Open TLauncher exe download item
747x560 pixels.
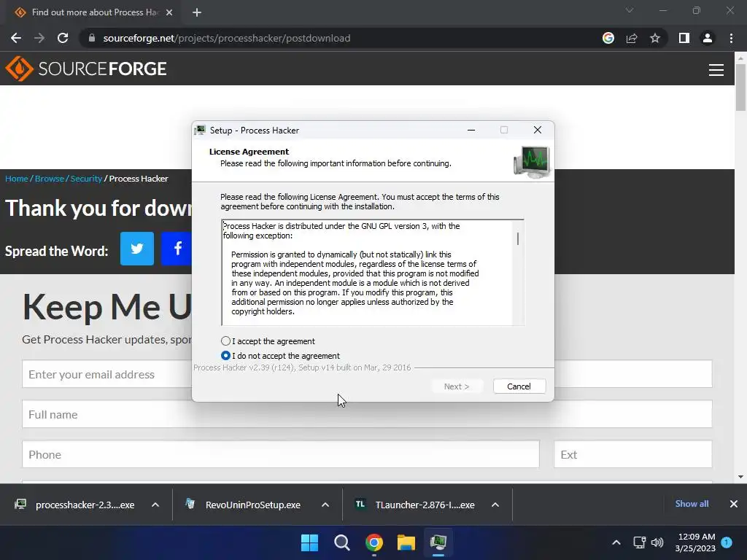[x=415, y=505]
